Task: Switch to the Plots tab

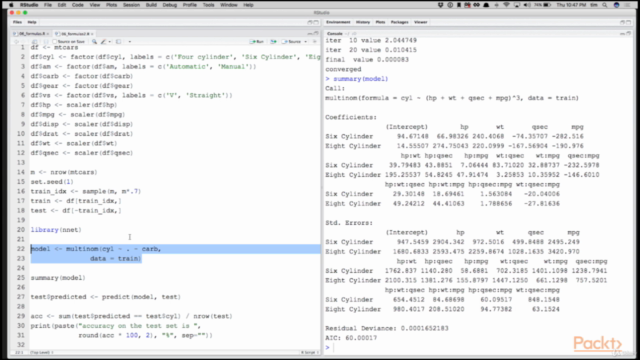Action: 380,22
